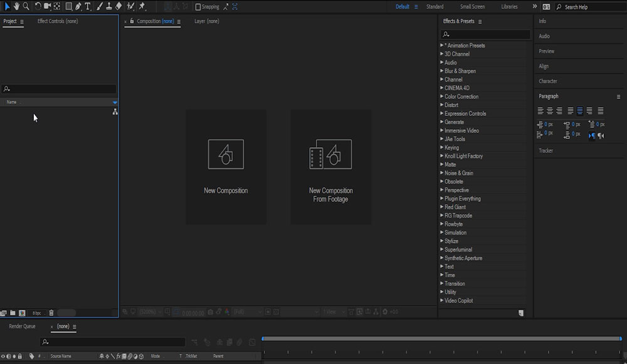Image resolution: width=627 pixels, height=364 pixels.
Task: Expand the RG Trapcode effects group
Action: [458, 216]
